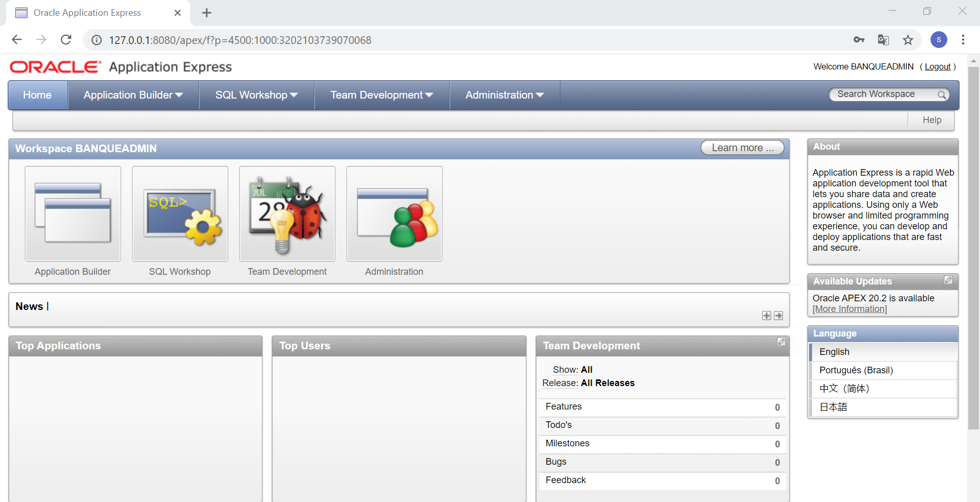Click the Administration caption under icon
Viewport: 980px width, 502px height.
394,272
